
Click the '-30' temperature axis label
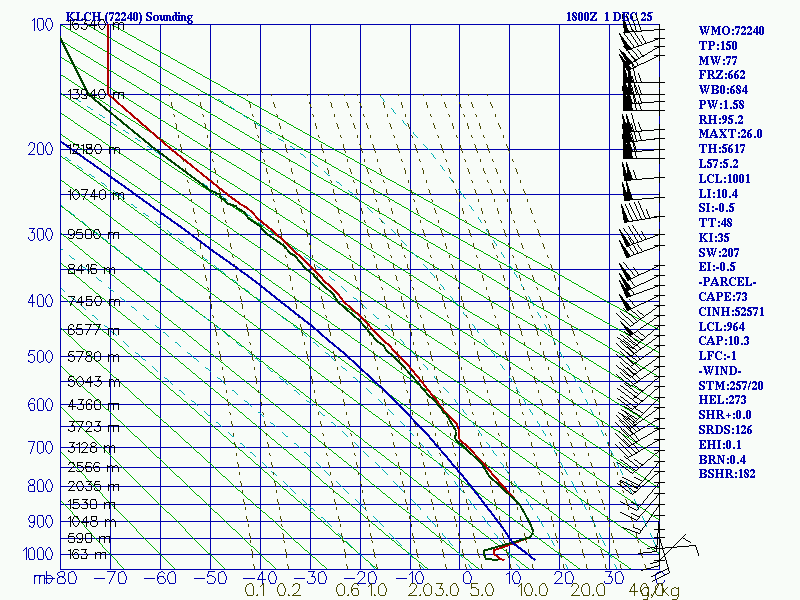click(x=309, y=578)
